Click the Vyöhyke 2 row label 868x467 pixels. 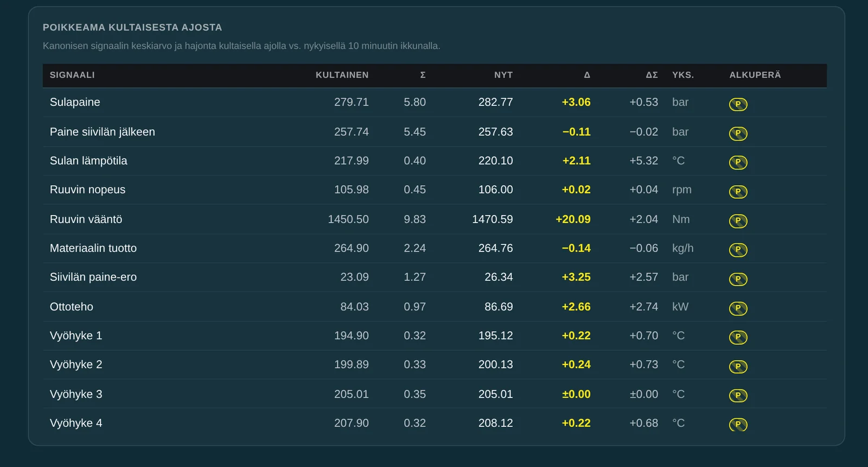tap(76, 364)
